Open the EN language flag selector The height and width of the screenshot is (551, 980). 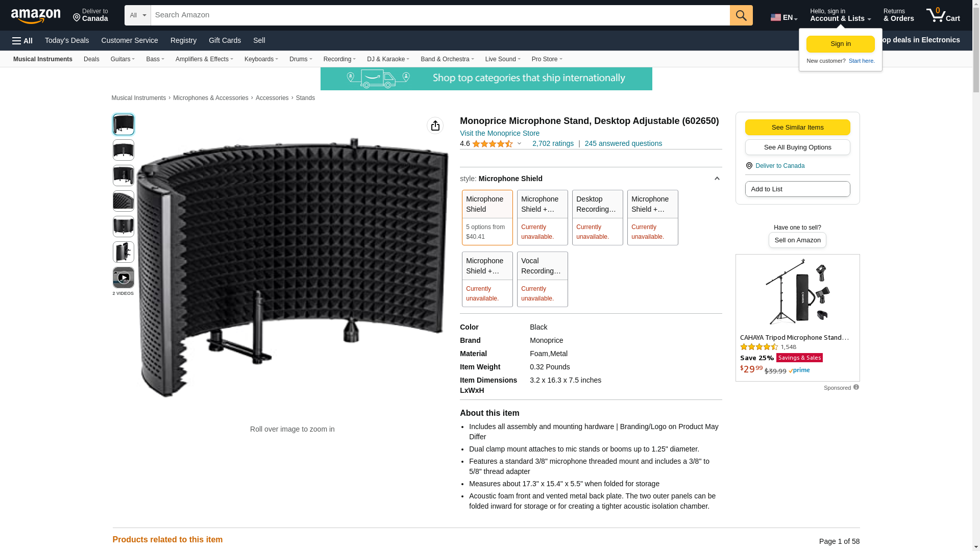pos(784,17)
